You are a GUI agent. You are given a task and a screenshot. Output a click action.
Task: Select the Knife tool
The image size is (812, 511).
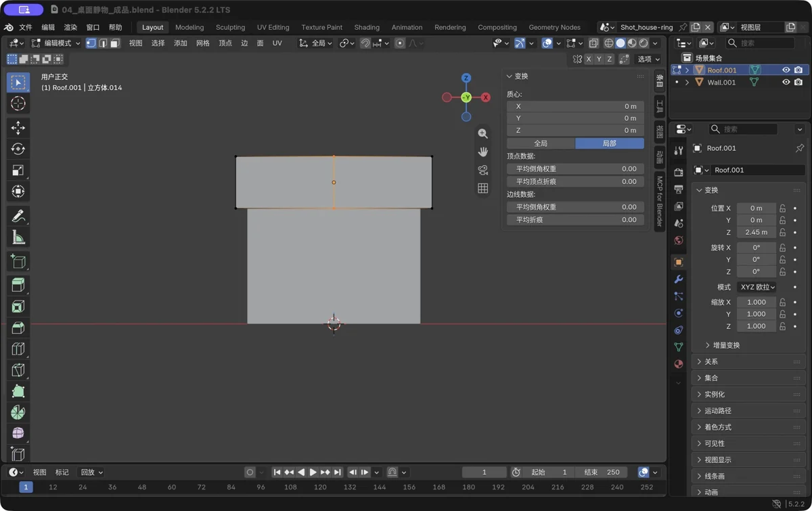(18, 370)
